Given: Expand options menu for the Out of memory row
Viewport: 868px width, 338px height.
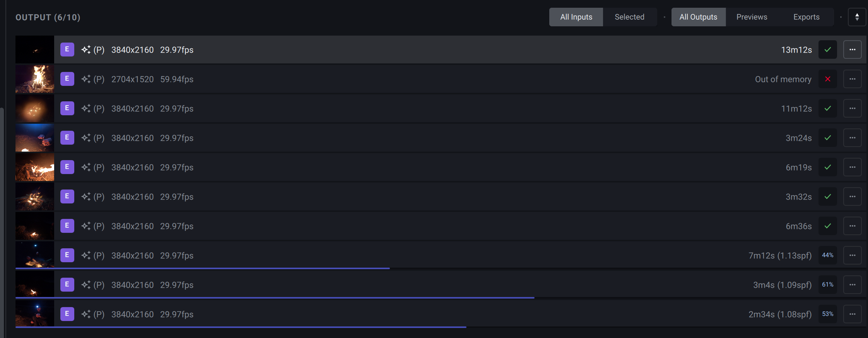Looking at the screenshot, I should point(852,79).
